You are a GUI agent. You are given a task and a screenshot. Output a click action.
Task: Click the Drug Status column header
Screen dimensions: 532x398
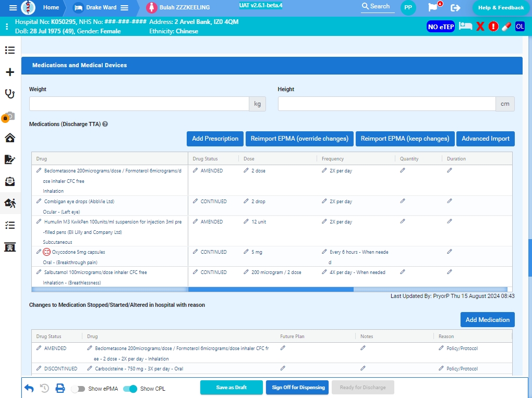pos(205,159)
